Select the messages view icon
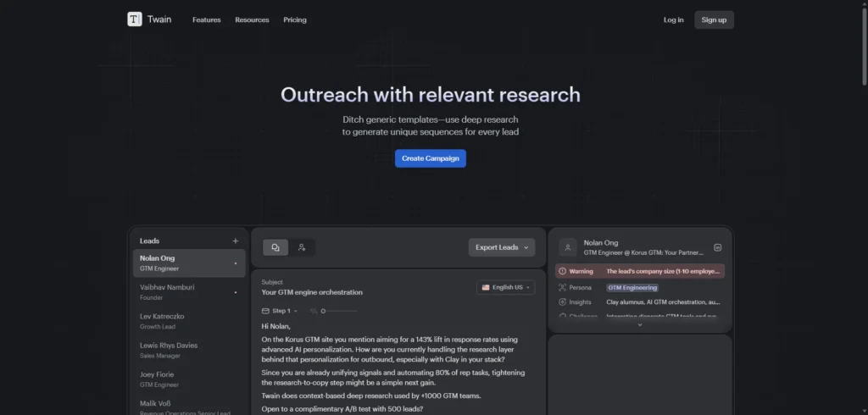This screenshot has width=868, height=415. 275,247
